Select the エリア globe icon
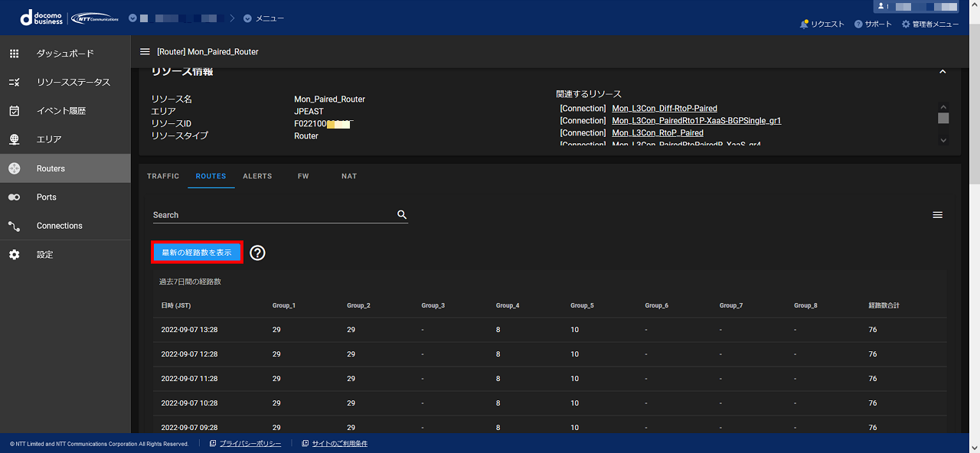980x453 pixels. (14, 139)
